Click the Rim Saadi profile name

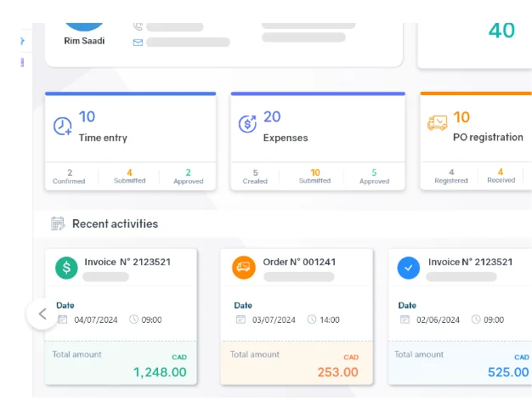tap(84, 40)
